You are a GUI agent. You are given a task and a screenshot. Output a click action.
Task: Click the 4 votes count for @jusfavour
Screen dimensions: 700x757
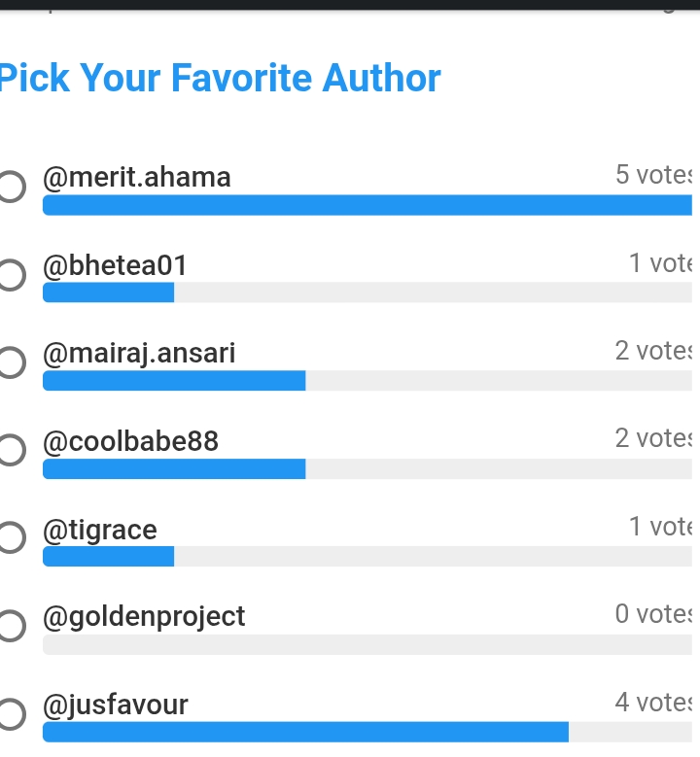[x=653, y=702]
